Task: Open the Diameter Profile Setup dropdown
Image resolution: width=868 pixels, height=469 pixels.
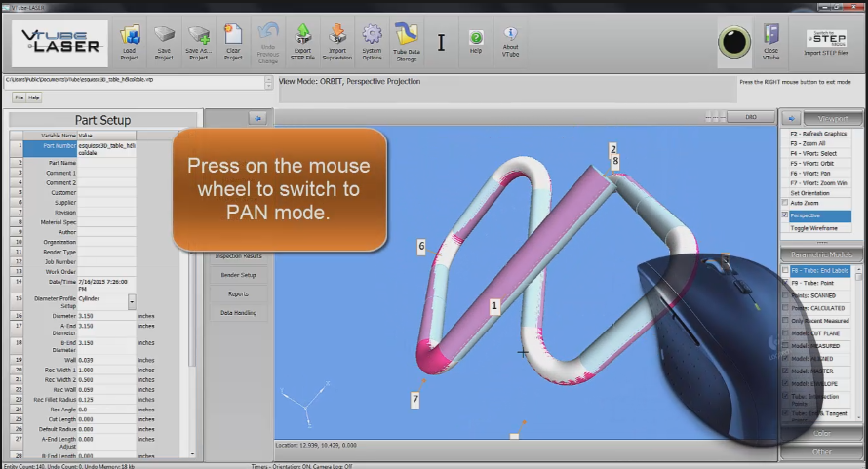Action: (x=132, y=302)
